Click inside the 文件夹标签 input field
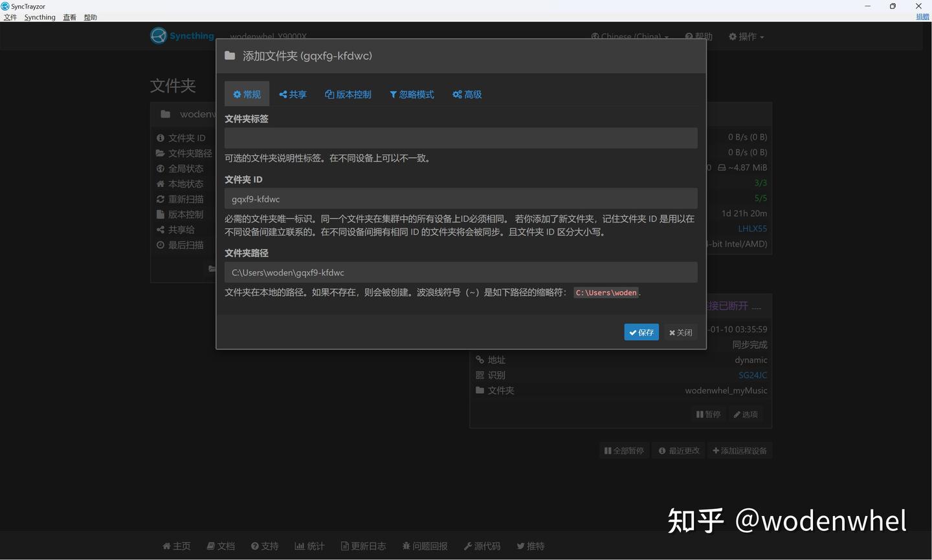This screenshot has height=560, width=932. pyautogui.click(x=460, y=137)
